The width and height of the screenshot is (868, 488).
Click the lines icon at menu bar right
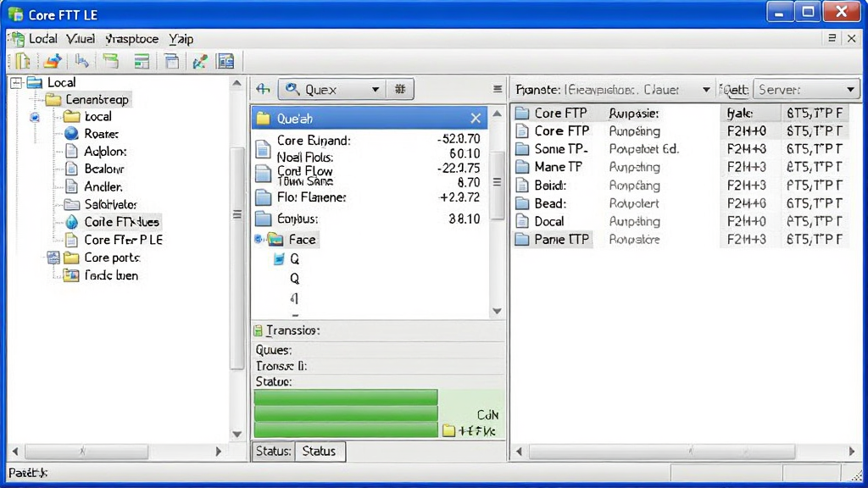pos(832,38)
